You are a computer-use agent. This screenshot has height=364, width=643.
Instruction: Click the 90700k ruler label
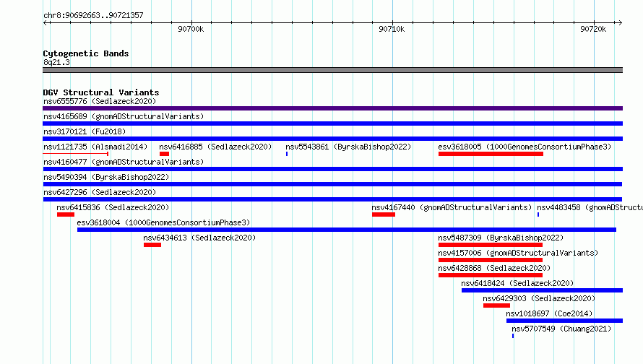click(x=191, y=29)
